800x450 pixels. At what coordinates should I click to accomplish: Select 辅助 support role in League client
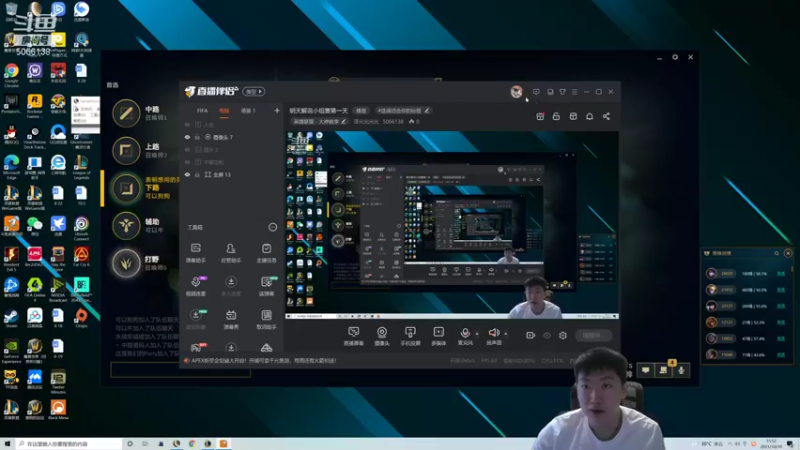click(x=126, y=226)
